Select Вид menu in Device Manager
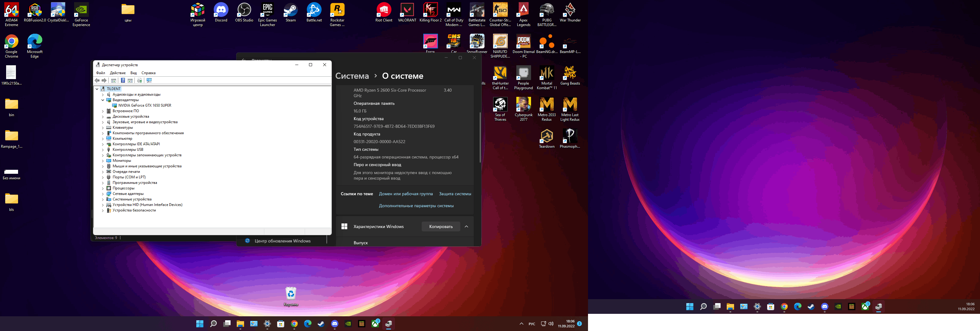Image resolution: width=980 pixels, height=331 pixels. click(x=133, y=73)
